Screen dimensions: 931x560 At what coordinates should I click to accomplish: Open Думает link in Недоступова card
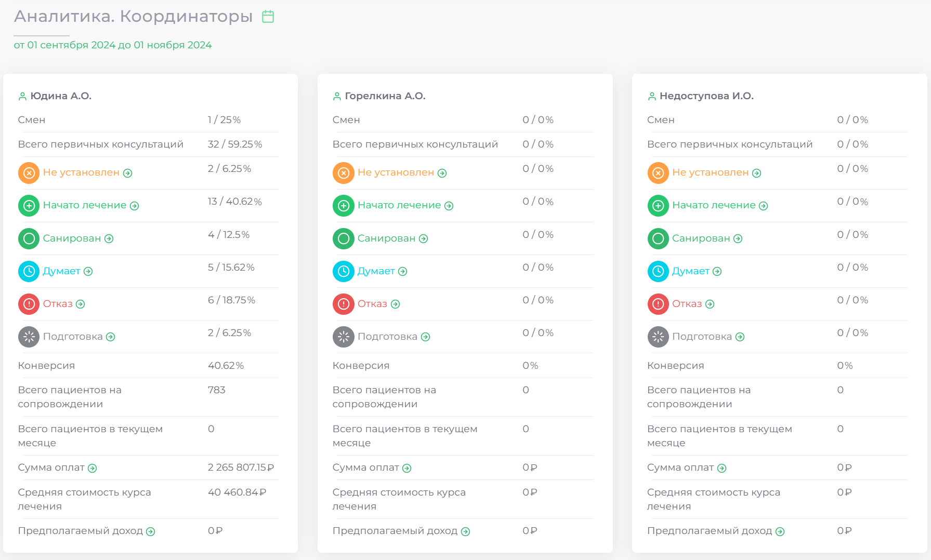click(697, 271)
